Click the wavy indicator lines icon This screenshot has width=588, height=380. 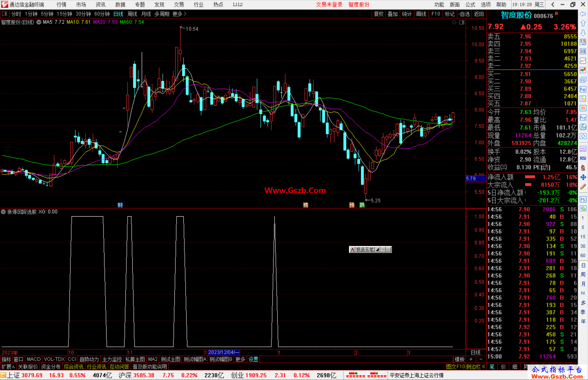point(583,149)
